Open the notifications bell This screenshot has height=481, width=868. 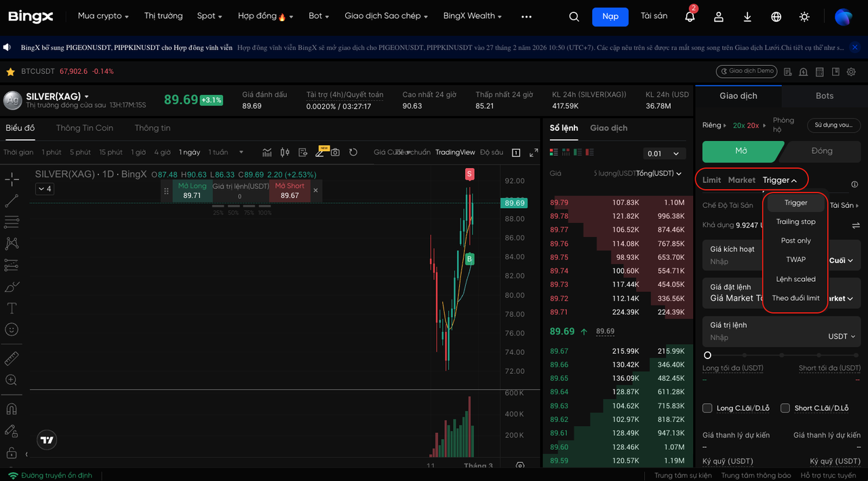click(690, 17)
